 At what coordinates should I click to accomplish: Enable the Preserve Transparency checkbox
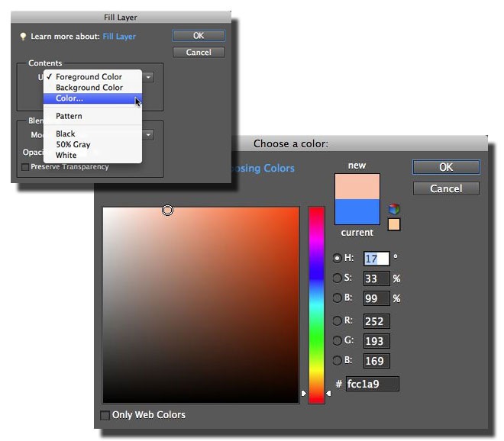(x=24, y=167)
